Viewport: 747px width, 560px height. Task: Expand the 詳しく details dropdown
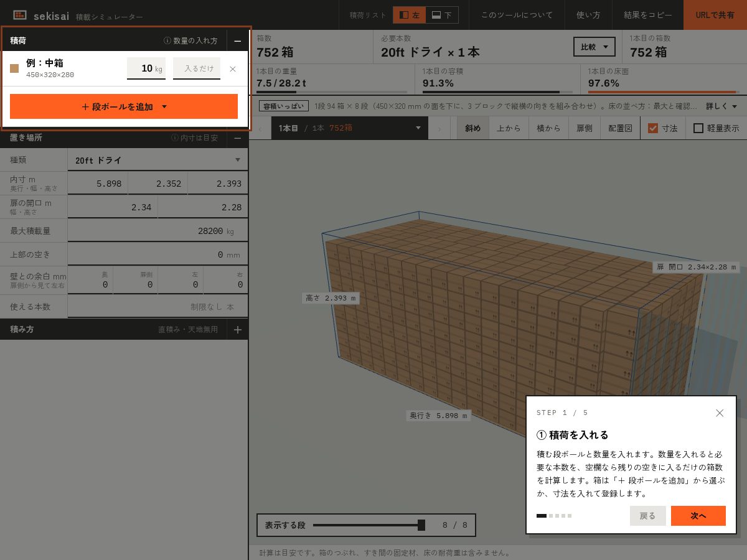[x=722, y=106]
